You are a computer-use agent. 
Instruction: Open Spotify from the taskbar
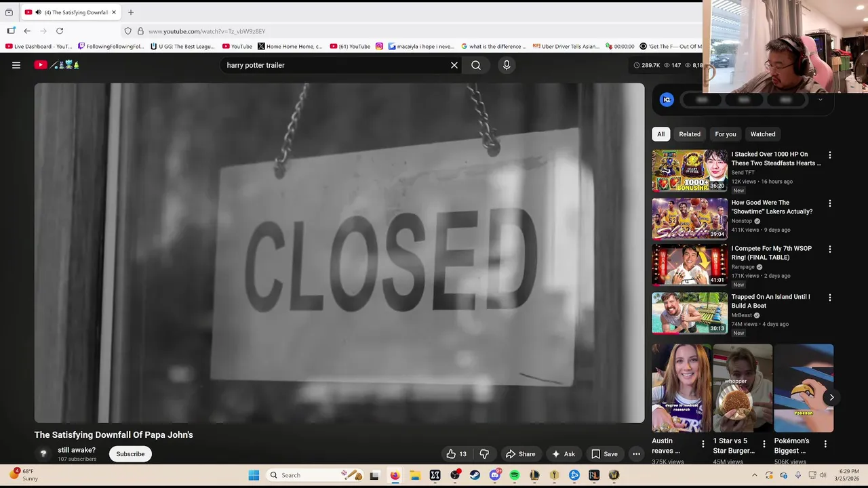pos(515,475)
